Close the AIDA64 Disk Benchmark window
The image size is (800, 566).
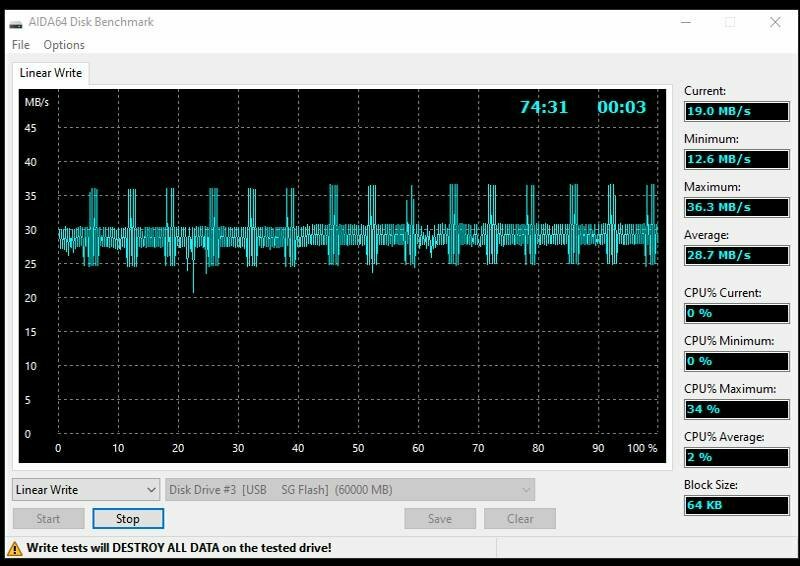pos(775,22)
